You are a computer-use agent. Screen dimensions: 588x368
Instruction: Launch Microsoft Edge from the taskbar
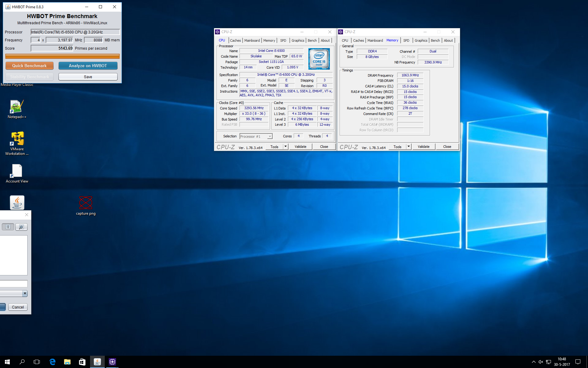(x=52, y=362)
